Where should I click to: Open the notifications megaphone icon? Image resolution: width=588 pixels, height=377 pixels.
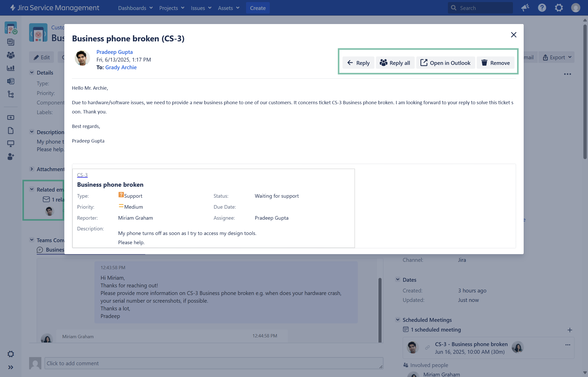(525, 8)
